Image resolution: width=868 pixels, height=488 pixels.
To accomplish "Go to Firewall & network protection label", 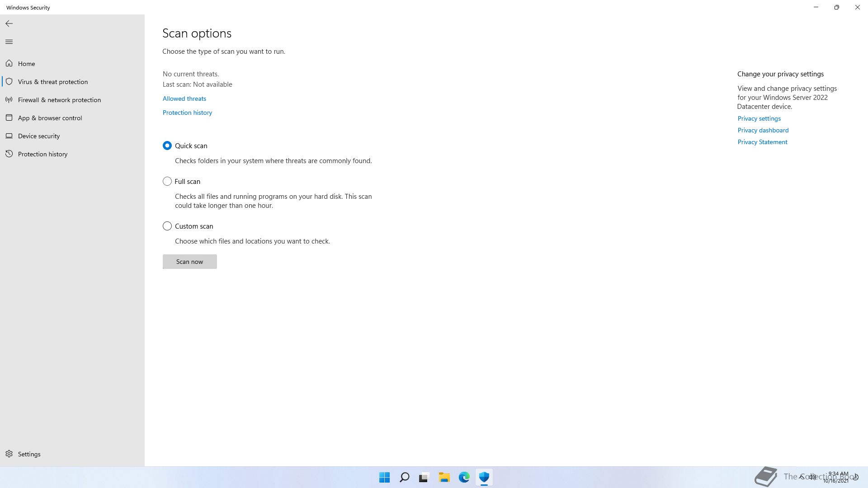I will (x=60, y=100).
